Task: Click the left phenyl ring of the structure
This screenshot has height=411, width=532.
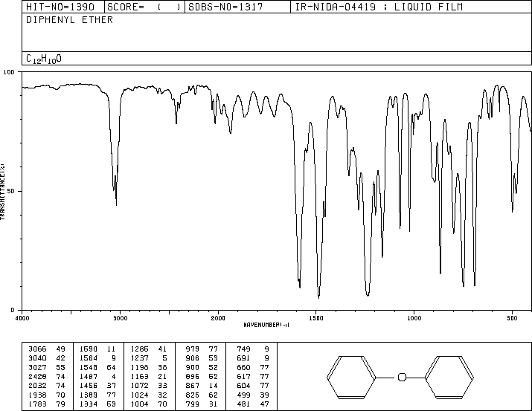Action: (351, 377)
